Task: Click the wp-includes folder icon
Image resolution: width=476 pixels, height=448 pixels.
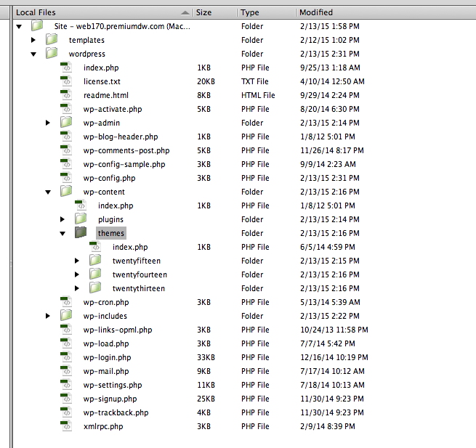Action: (66, 315)
